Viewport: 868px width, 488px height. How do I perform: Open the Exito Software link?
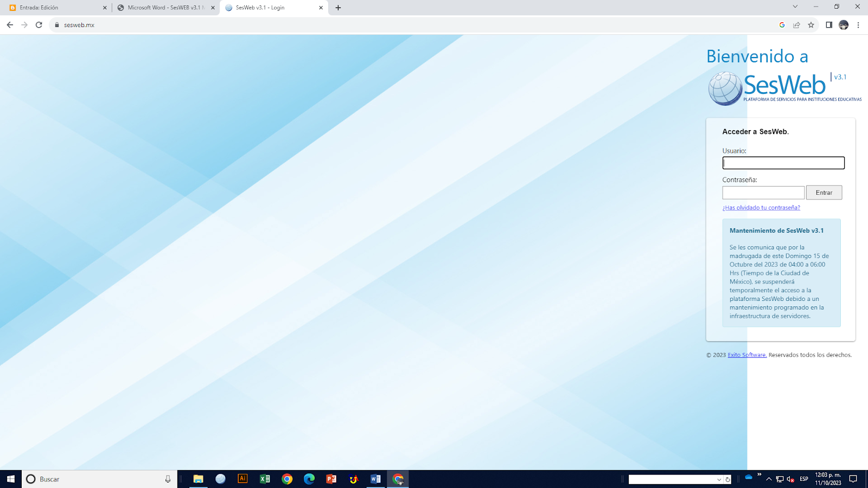pos(747,355)
